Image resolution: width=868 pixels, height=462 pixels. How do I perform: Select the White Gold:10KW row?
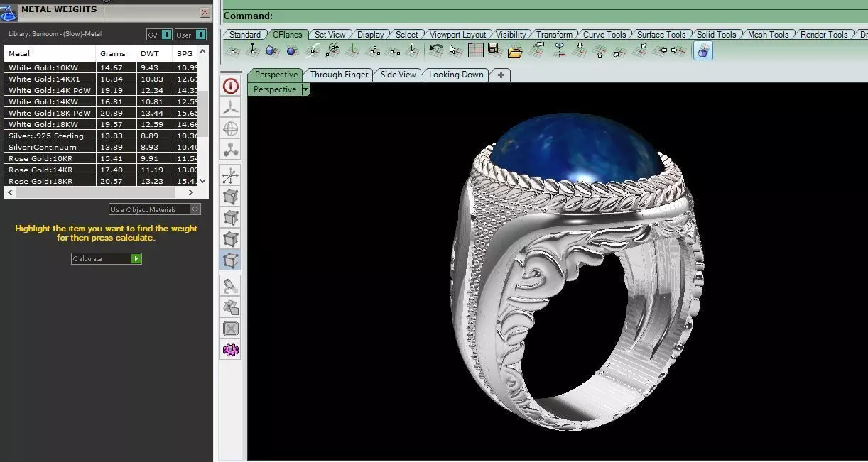pos(102,67)
